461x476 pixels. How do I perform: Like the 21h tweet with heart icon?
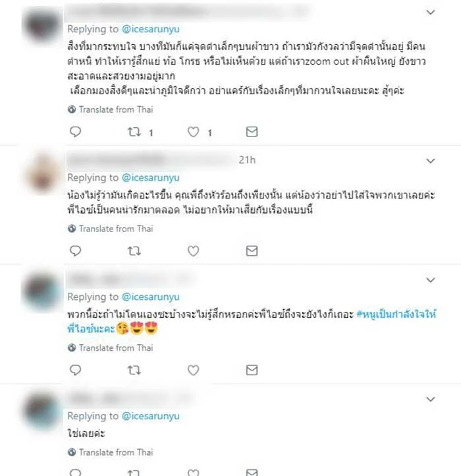coord(193,251)
